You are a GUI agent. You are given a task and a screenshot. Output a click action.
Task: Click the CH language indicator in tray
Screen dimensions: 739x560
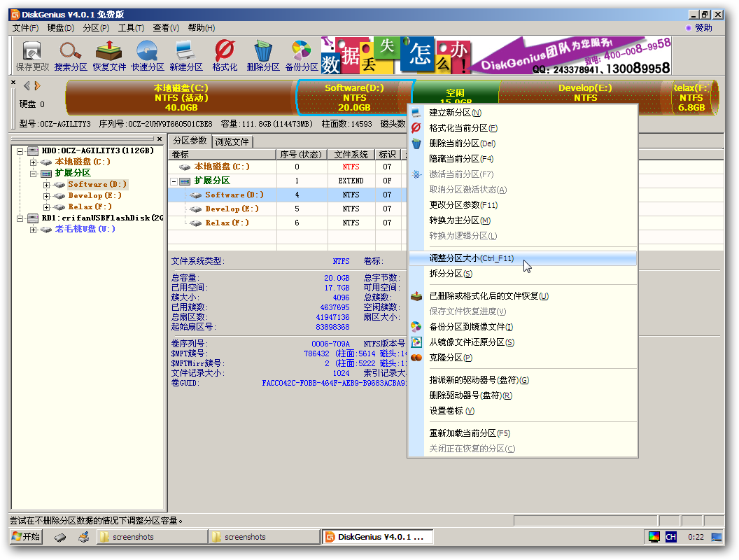[670, 536]
